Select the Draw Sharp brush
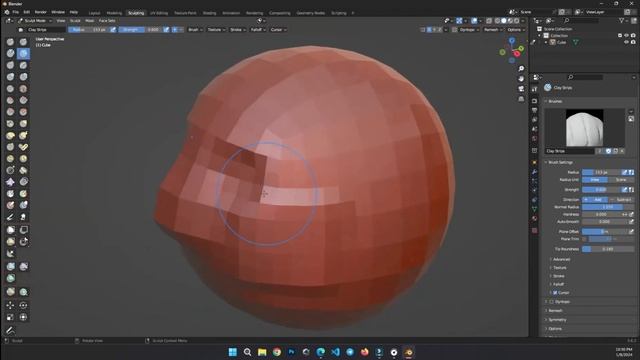640x360 pixels. click(x=23, y=42)
